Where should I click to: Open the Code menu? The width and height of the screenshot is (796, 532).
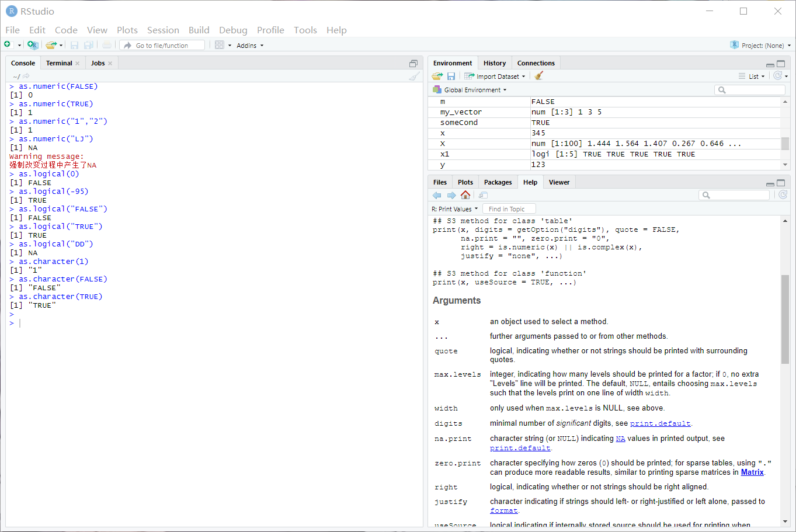click(66, 30)
